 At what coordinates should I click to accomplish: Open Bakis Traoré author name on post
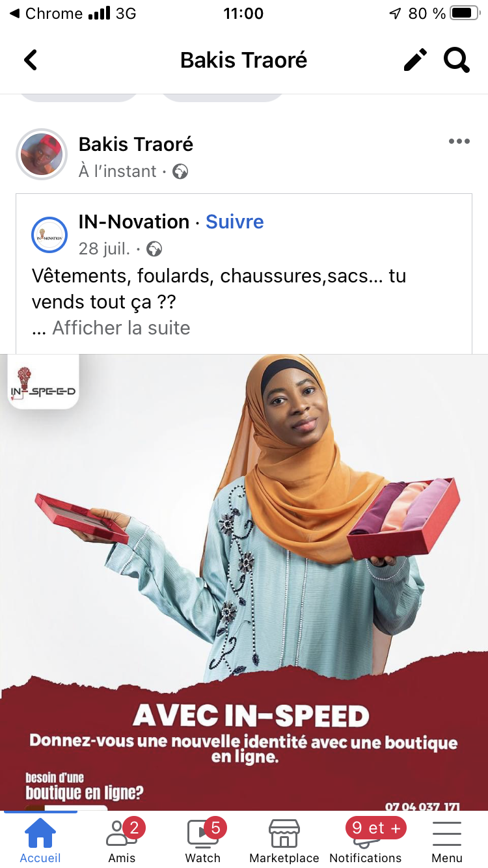(136, 144)
